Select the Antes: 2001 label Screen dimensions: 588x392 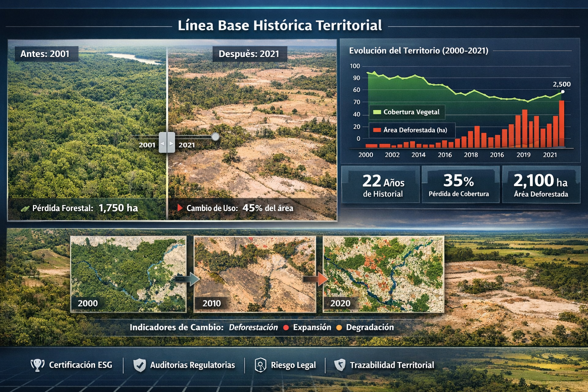[45, 54]
